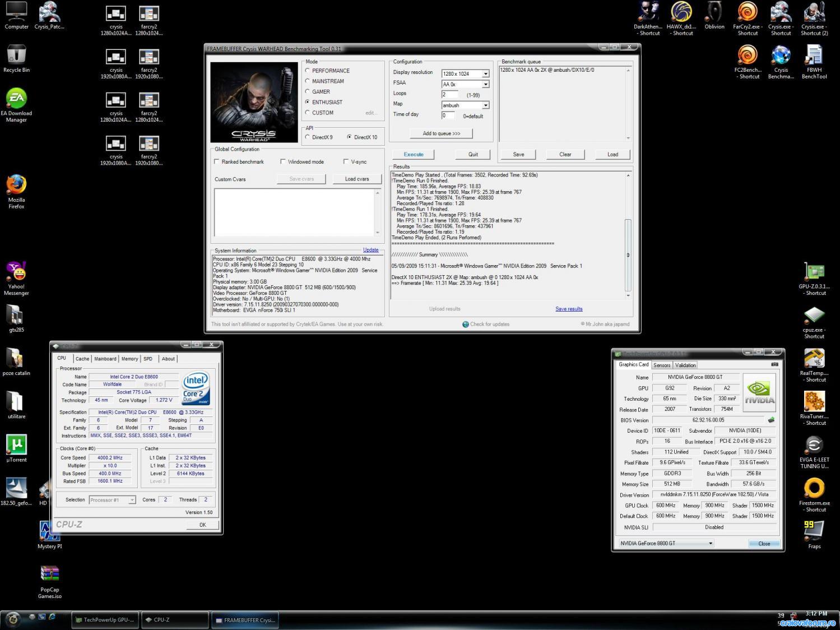Open the utilitare folder icon
Viewport: 840px width, 630px height.
click(x=16, y=405)
